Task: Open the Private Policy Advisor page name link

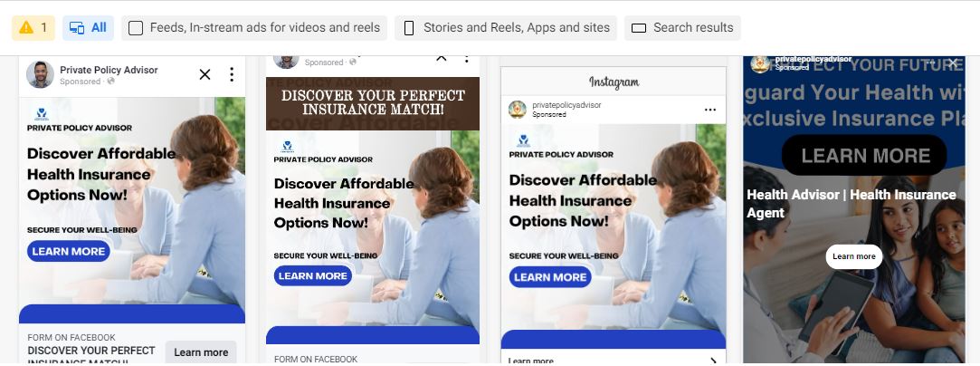Action: (x=109, y=70)
